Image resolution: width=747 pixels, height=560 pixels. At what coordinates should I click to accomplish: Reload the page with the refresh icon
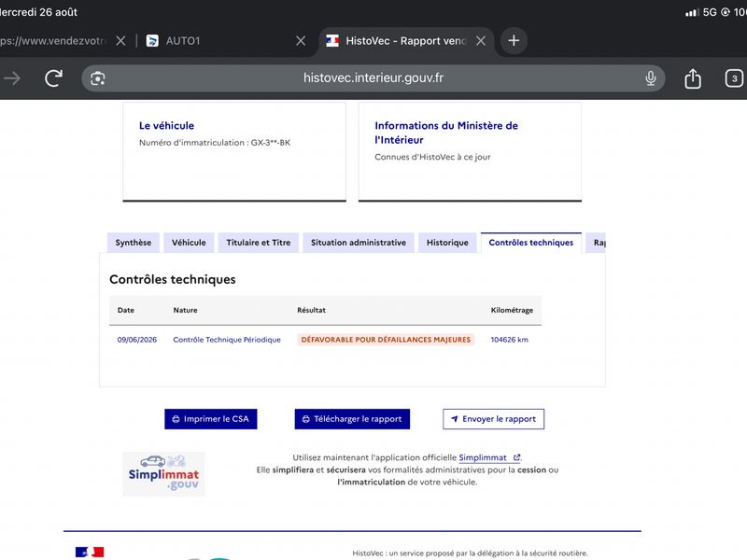(x=53, y=78)
